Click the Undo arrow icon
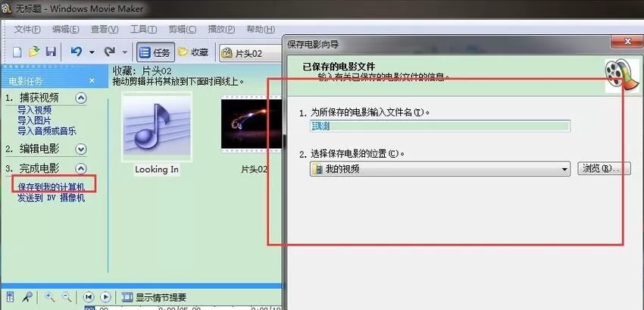Image resolution: width=644 pixels, height=310 pixels. pos(77,52)
